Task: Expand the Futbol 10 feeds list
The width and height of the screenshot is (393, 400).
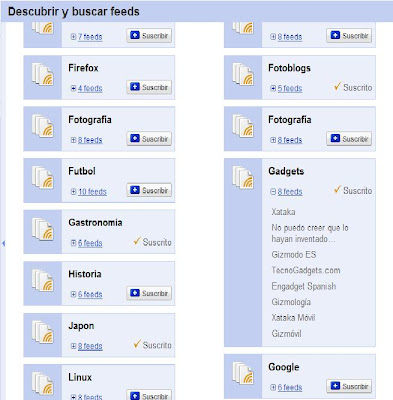Action: [x=73, y=192]
